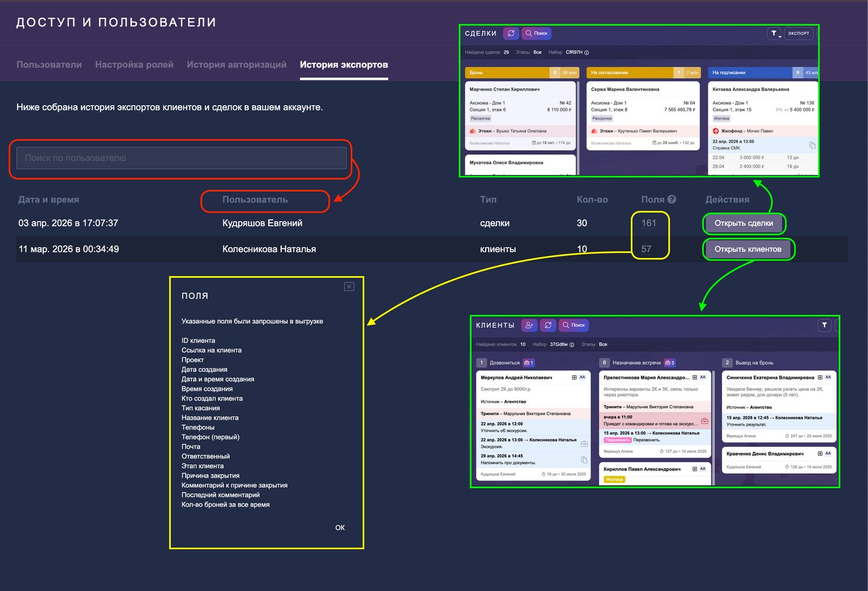
Task: Open the filter icon in Клиенты panel
Action: coord(824,325)
